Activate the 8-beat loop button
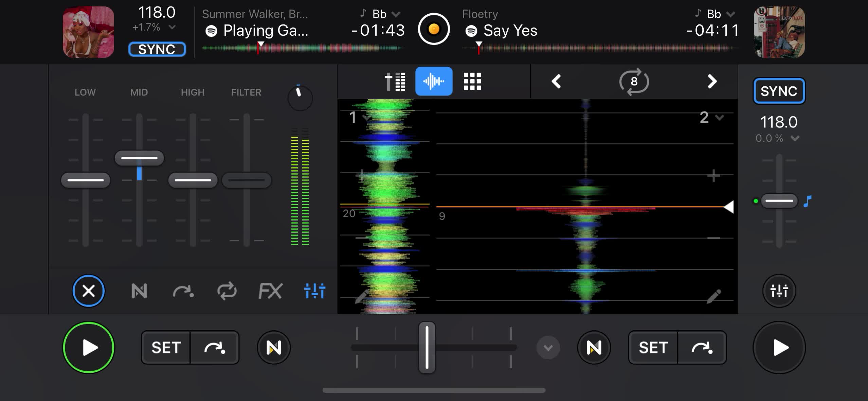This screenshot has width=868, height=401. pyautogui.click(x=634, y=82)
